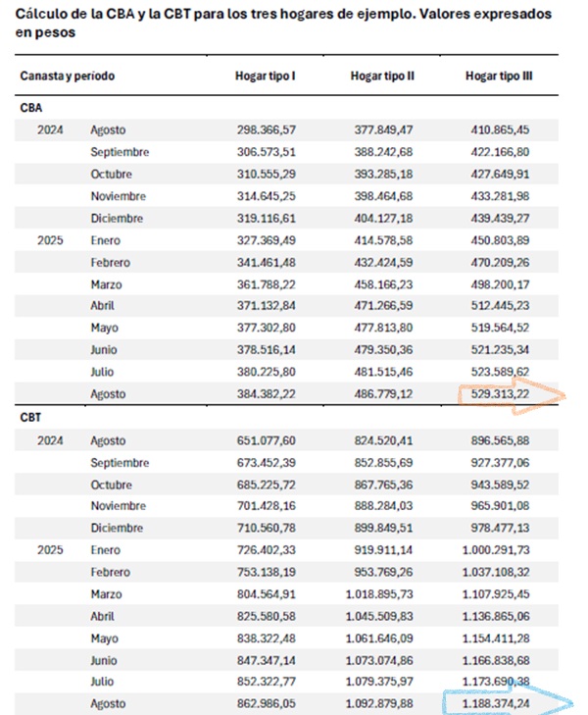Select the "Hogar tipo II" column header

tap(382, 76)
